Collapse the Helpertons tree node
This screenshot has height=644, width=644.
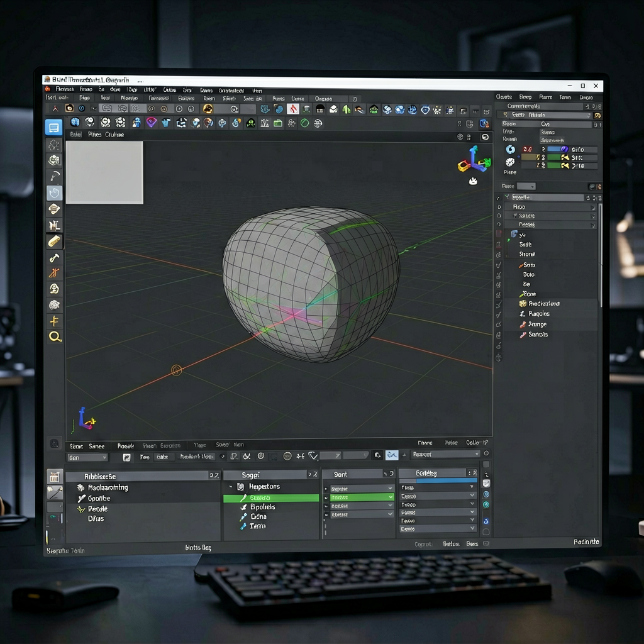coord(230,487)
